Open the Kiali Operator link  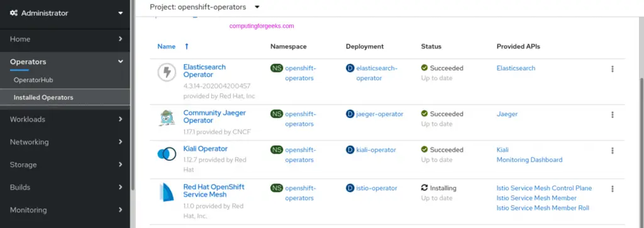coord(206,148)
